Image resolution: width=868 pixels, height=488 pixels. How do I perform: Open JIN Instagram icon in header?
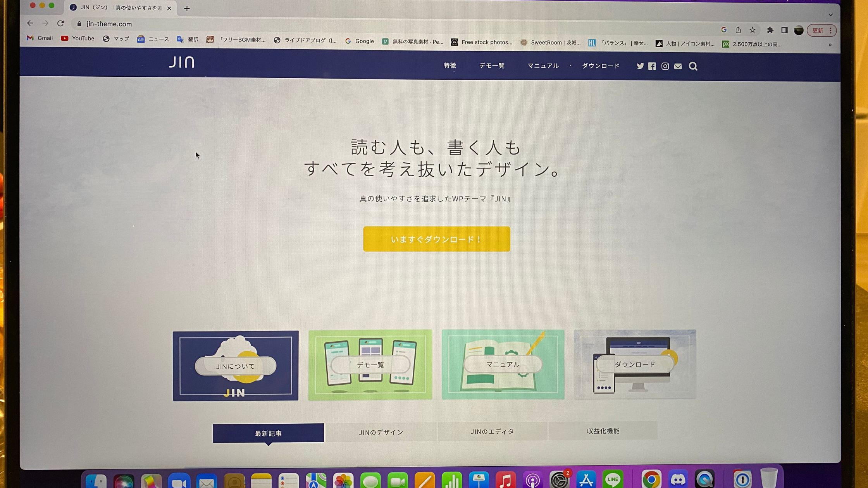coord(665,66)
